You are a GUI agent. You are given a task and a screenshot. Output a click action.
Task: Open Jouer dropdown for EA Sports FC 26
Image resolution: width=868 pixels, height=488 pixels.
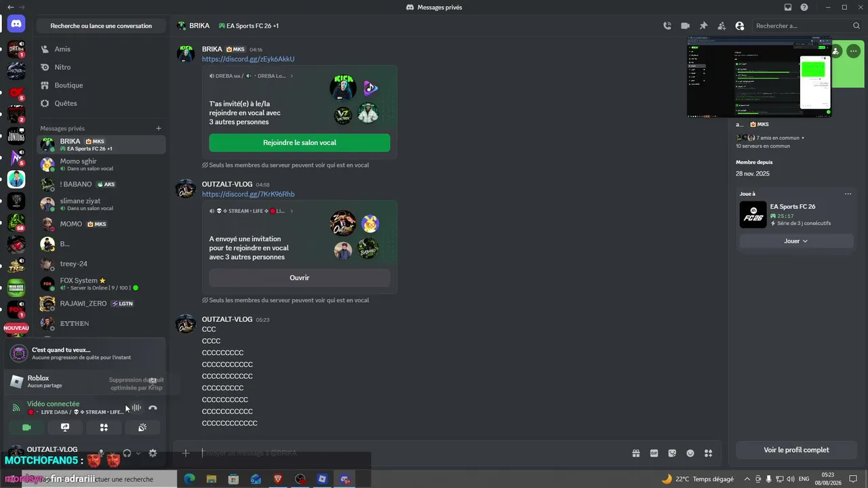pos(796,241)
